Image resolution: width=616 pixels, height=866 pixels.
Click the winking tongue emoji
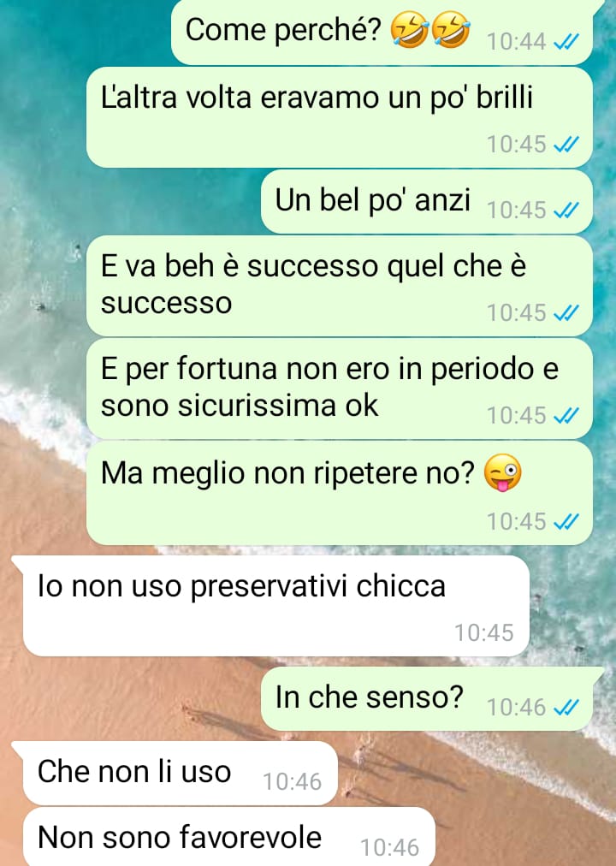click(x=502, y=472)
